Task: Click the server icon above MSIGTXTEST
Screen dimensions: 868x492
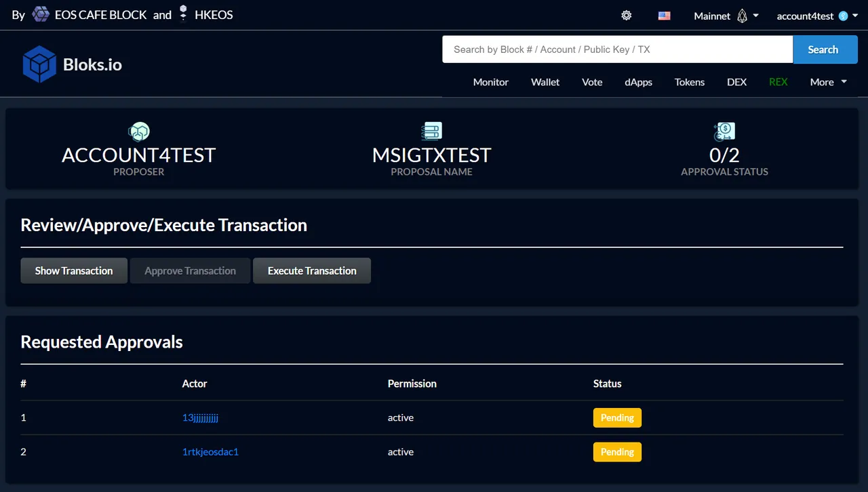Action: point(431,131)
